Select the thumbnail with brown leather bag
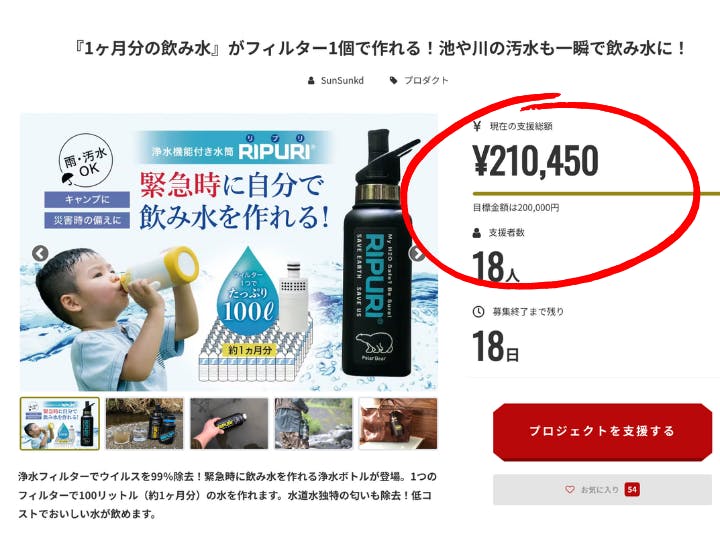The width and height of the screenshot is (720, 540). pyautogui.click(x=398, y=423)
